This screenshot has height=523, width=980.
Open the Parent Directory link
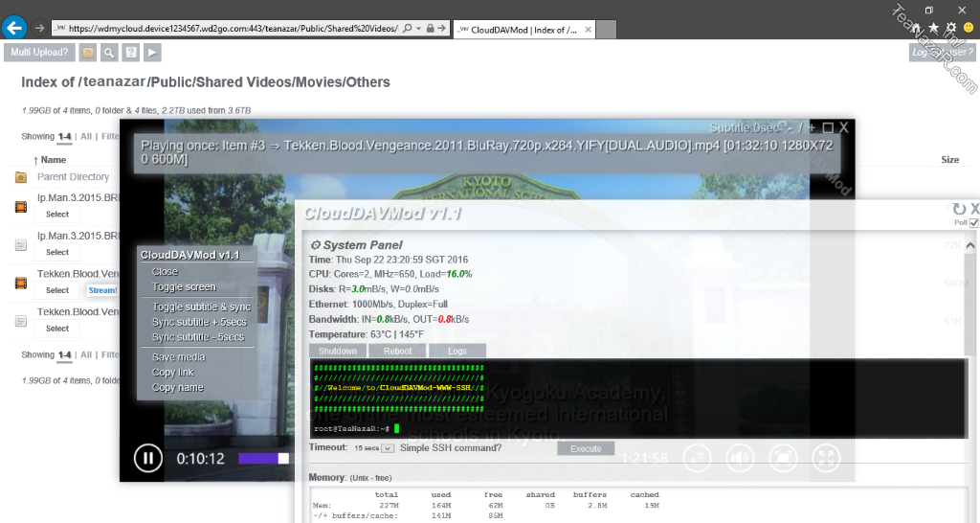pos(73,176)
